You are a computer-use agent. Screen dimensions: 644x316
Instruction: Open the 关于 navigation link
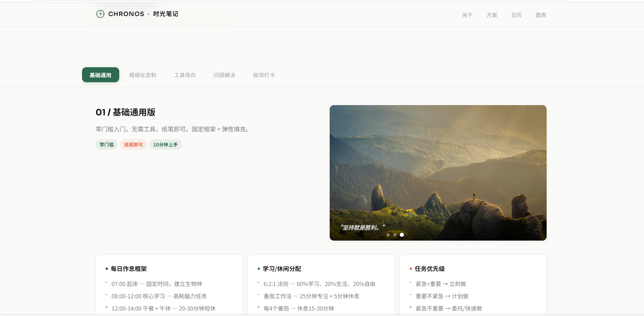[467, 15]
